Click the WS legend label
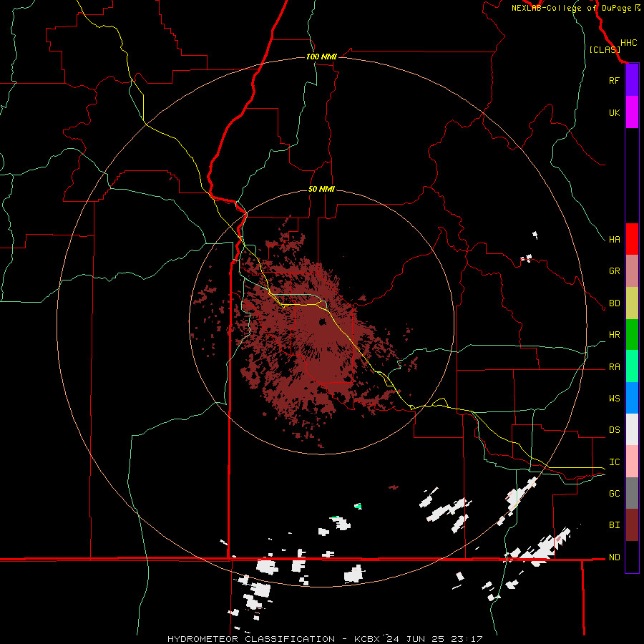 coord(615,399)
